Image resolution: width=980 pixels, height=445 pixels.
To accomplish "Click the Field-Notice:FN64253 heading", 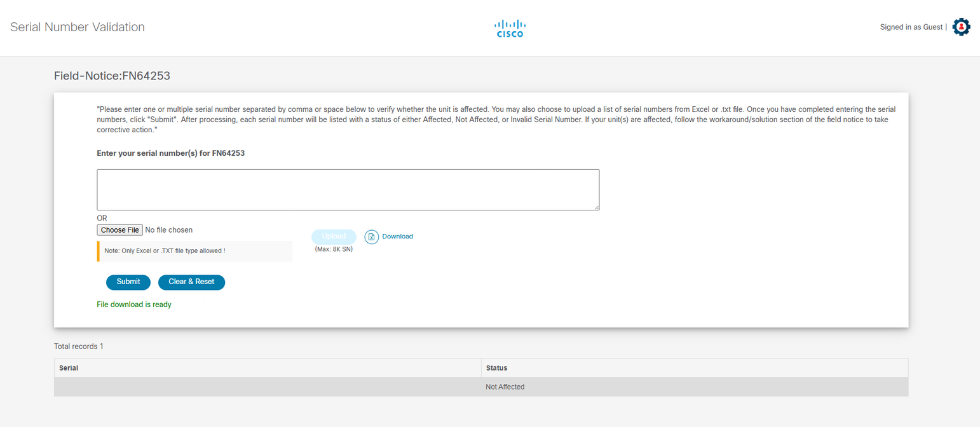I will [112, 76].
